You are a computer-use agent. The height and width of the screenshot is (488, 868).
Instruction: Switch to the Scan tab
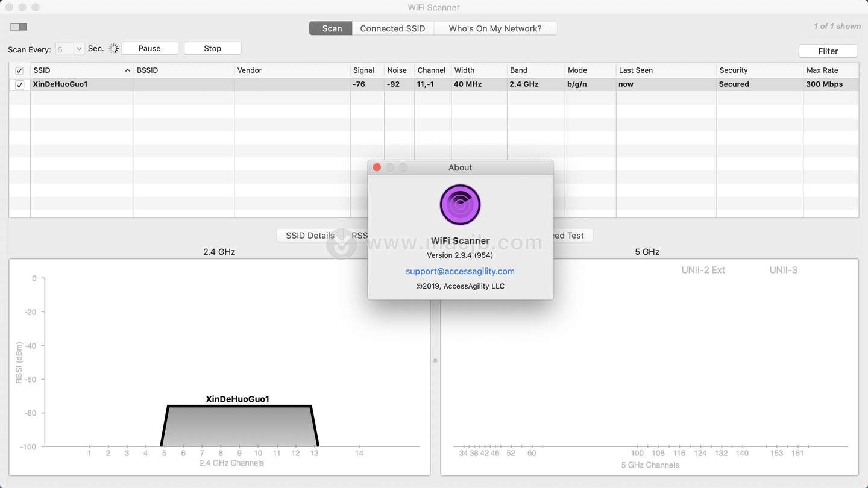click(331, 28)
